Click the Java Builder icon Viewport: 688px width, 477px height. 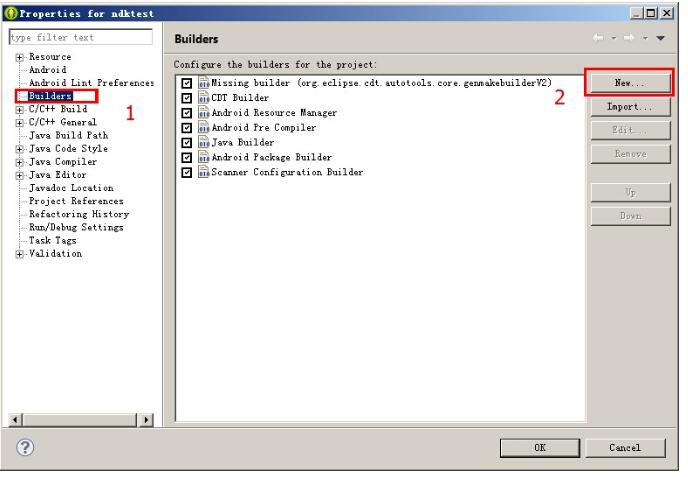click(x=204, y=143)
